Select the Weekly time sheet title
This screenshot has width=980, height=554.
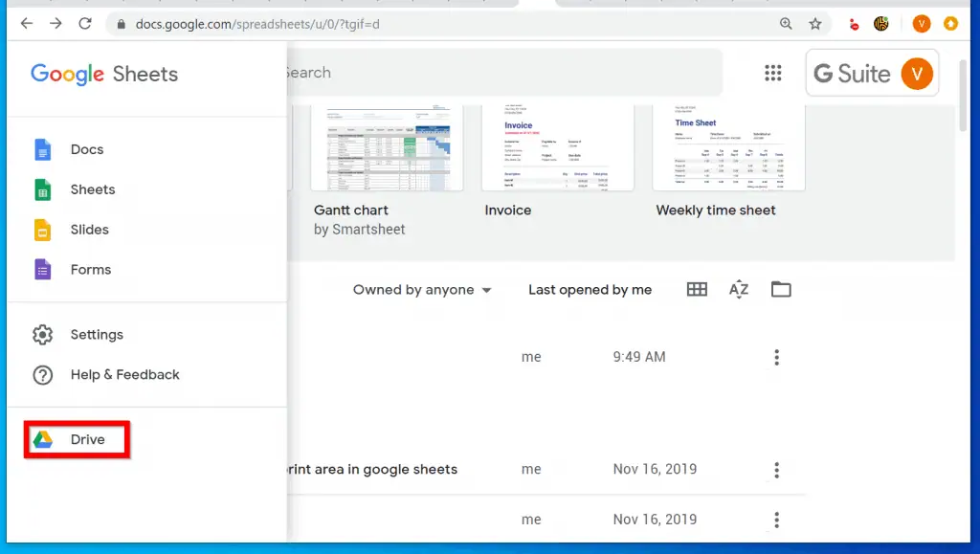coord(716,211)
